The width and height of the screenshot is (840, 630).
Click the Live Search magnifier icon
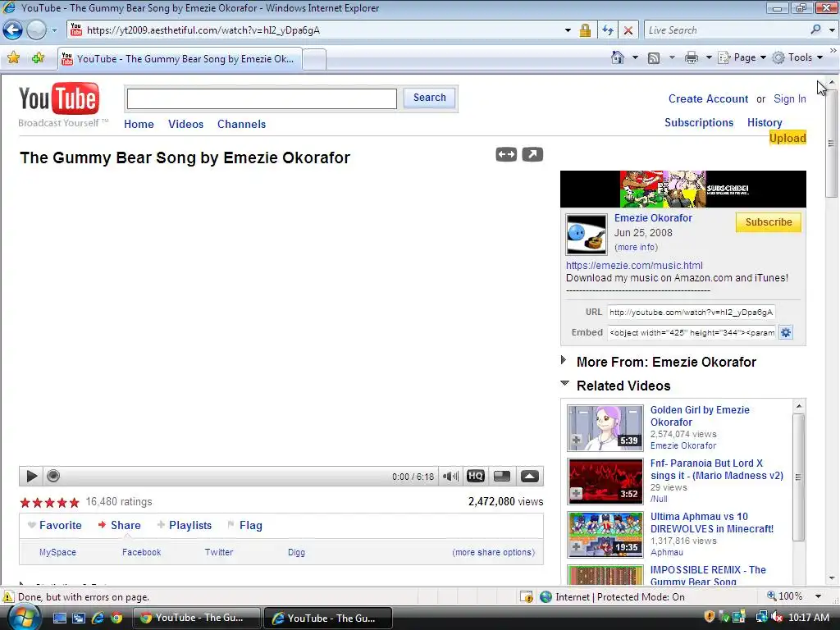pyautogui.click(x=815, y=30)
